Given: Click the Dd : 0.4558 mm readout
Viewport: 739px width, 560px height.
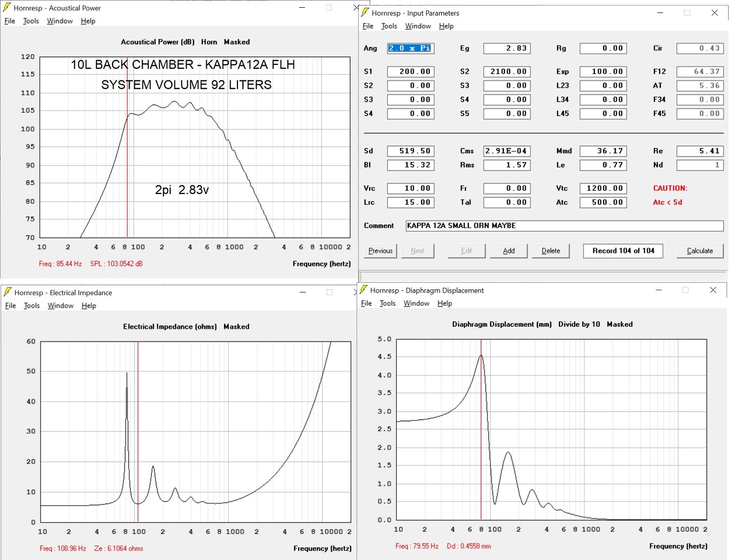Looking at the screenshot, I should click(469, 547).
